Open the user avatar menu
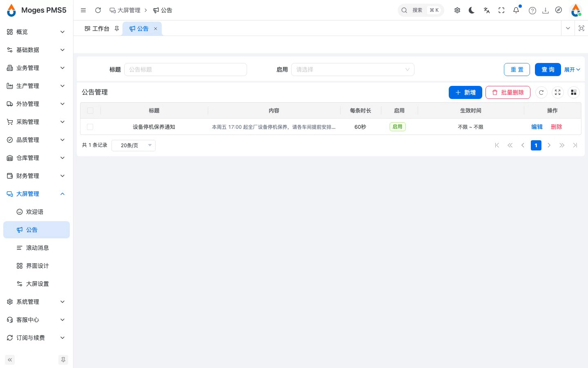This screenshot has height=368, width=588. point(576,10)
